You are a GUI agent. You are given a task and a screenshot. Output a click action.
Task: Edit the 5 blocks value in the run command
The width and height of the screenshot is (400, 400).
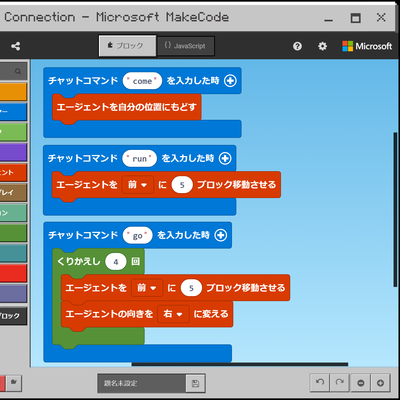[x=182, y=185]
